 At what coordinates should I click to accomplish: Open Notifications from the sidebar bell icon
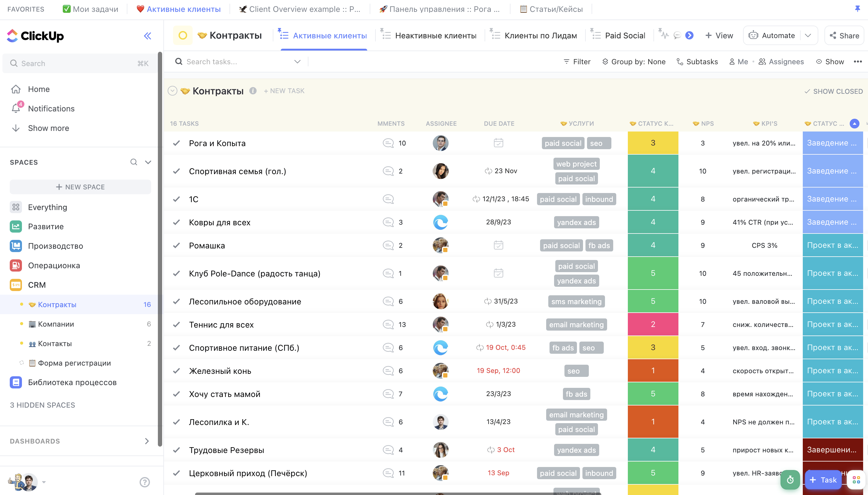click(16, 108)
